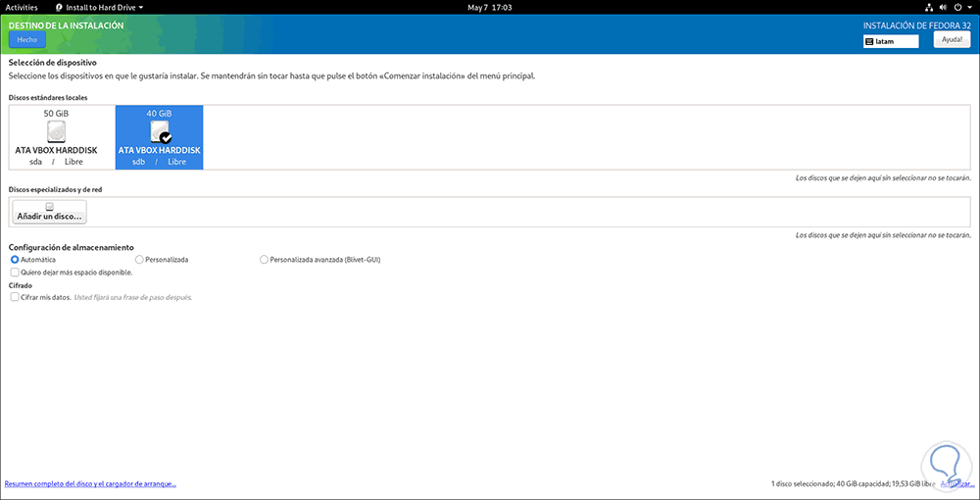Click the power icon in the top bar
The width and height of the screenshot is (980, 500).
click(956, 8)
